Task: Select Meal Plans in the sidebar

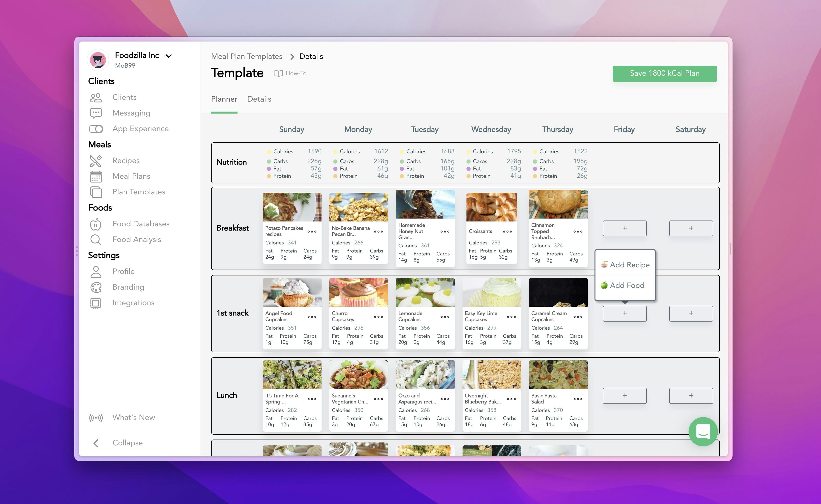Action: coord(131,176)
